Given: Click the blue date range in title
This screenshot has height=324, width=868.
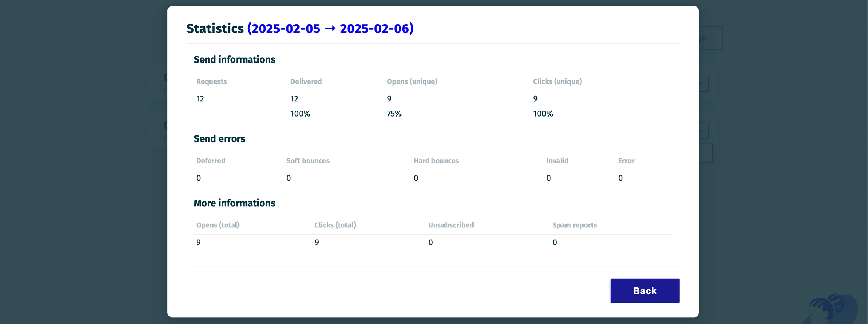Looking at the screenshot, I should (330, 29).
